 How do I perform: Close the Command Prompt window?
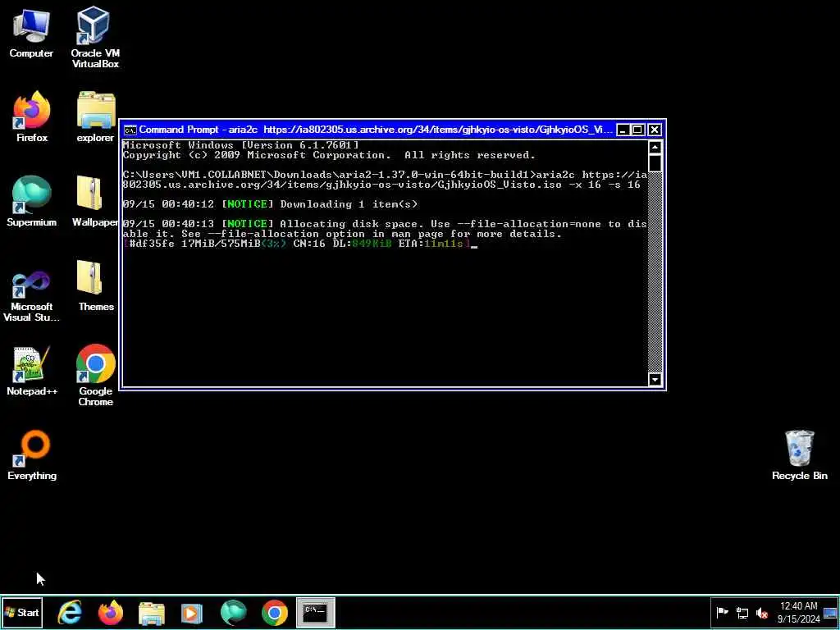click(655, 130)
